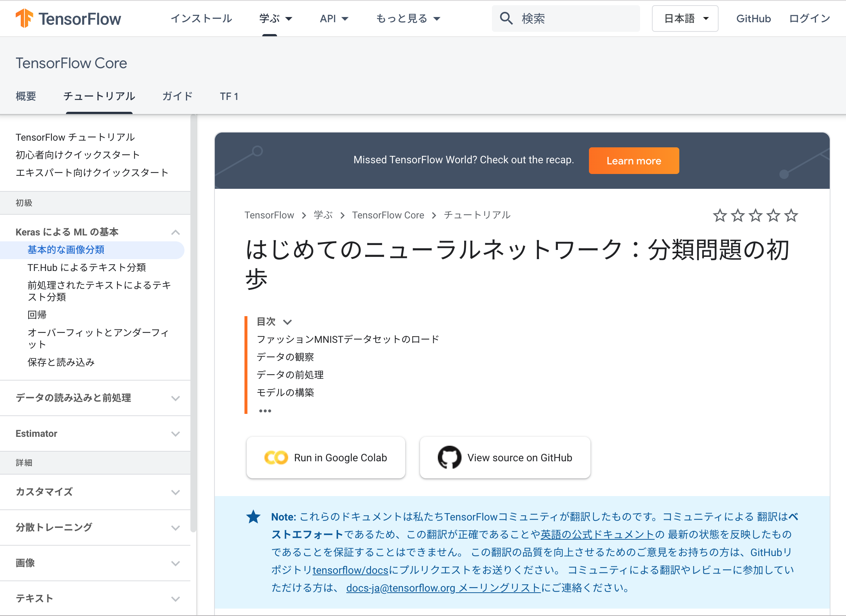
Task: Open the 日本語 language dropdown
Action: (x=685, y=18)
